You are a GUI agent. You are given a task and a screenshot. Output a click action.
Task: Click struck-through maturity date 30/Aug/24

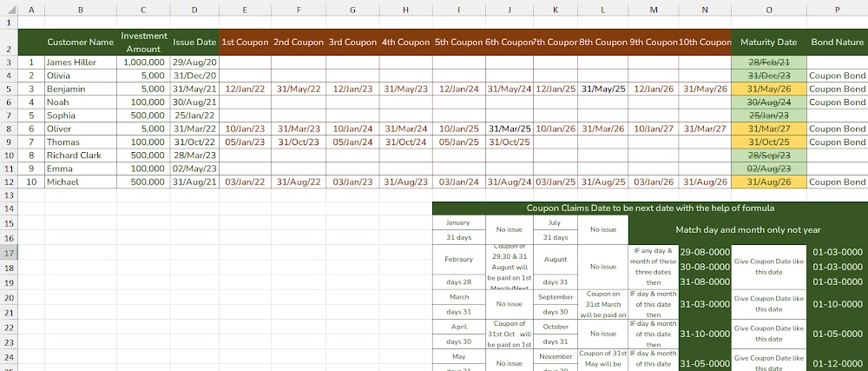pyautogui.click(x=768, y=102)
